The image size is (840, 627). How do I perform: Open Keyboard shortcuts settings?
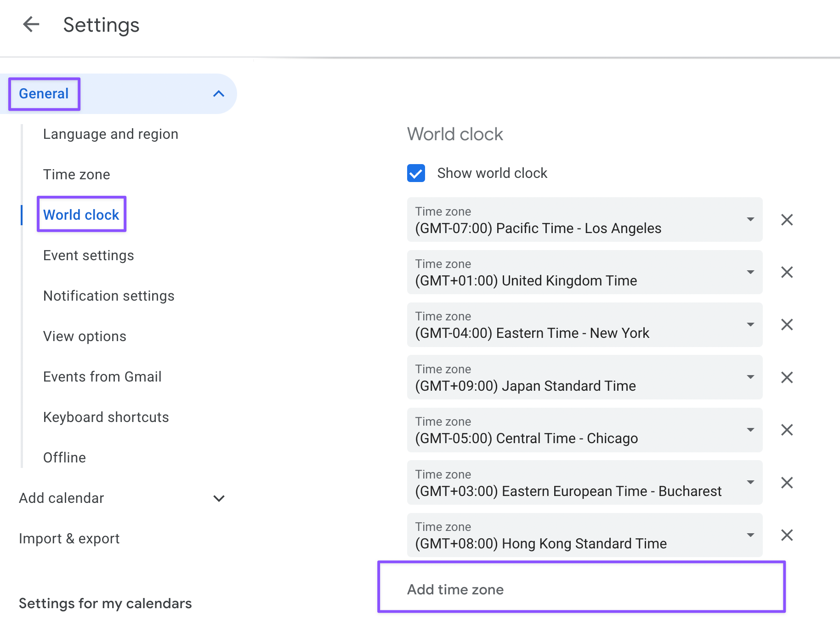pos(106,417)
